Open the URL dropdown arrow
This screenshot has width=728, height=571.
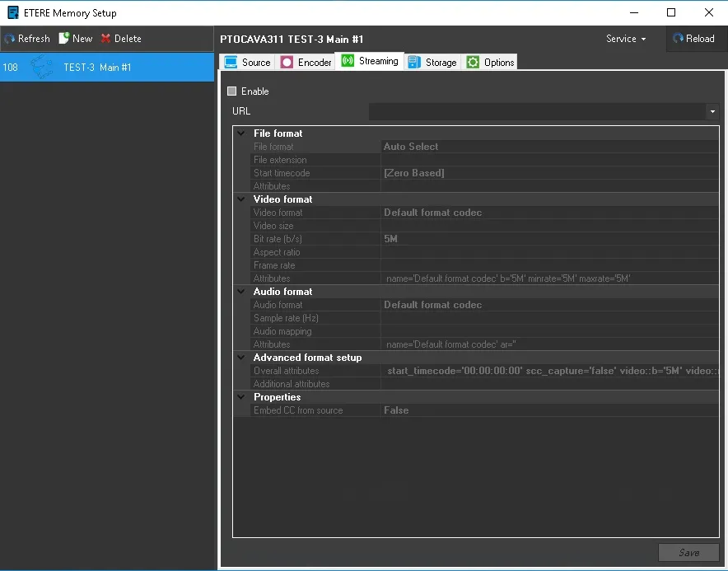click(712, 111)
